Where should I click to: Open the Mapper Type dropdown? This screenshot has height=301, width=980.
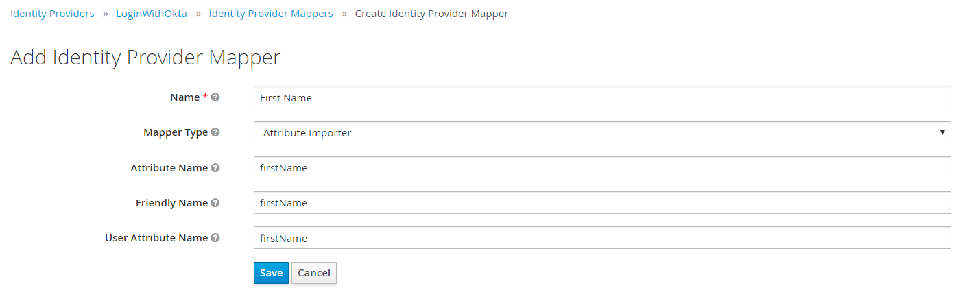[601, 133]
